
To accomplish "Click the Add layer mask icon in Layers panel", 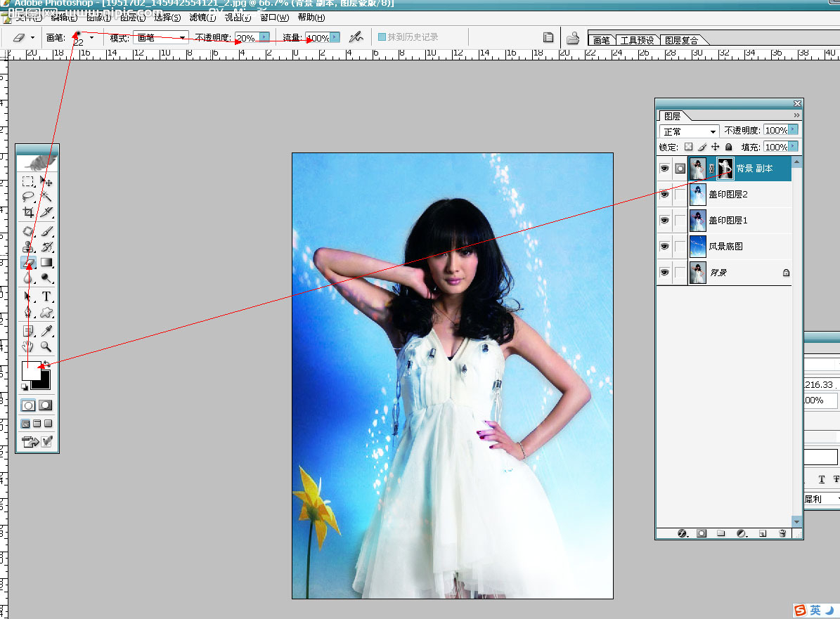I will point(702,534).
